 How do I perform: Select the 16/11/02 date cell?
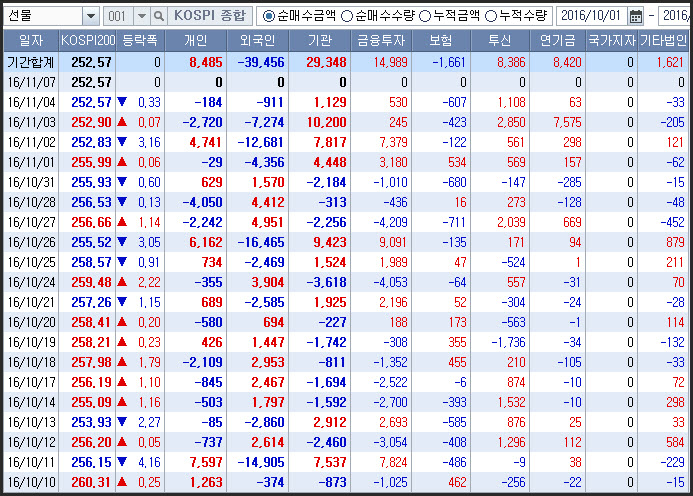point(32,142)
